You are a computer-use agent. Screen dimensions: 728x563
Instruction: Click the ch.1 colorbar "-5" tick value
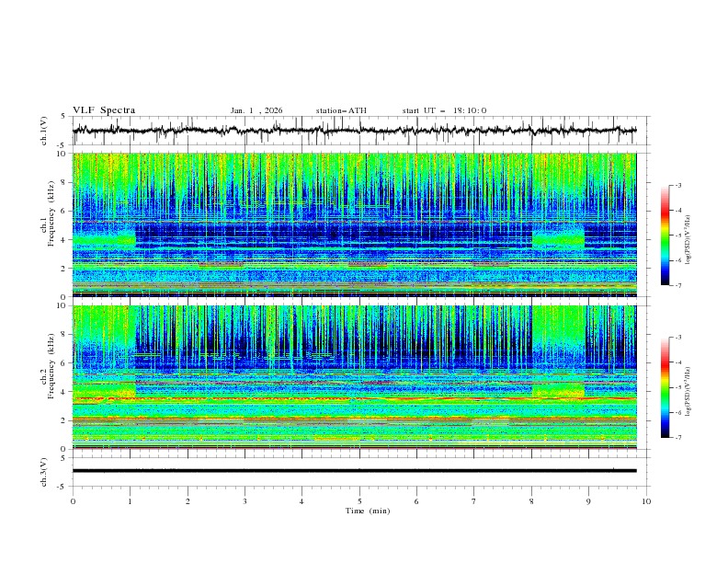tap(678, 236)
